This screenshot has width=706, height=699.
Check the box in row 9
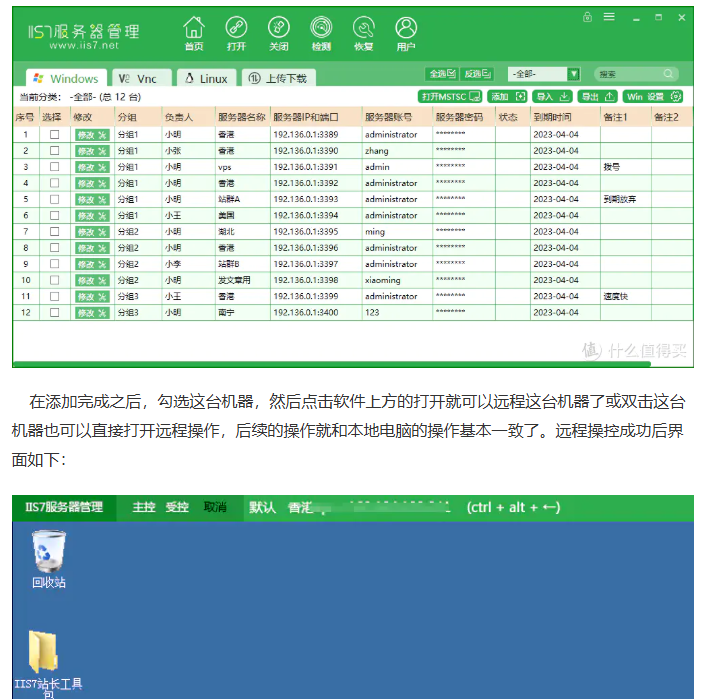54,264
